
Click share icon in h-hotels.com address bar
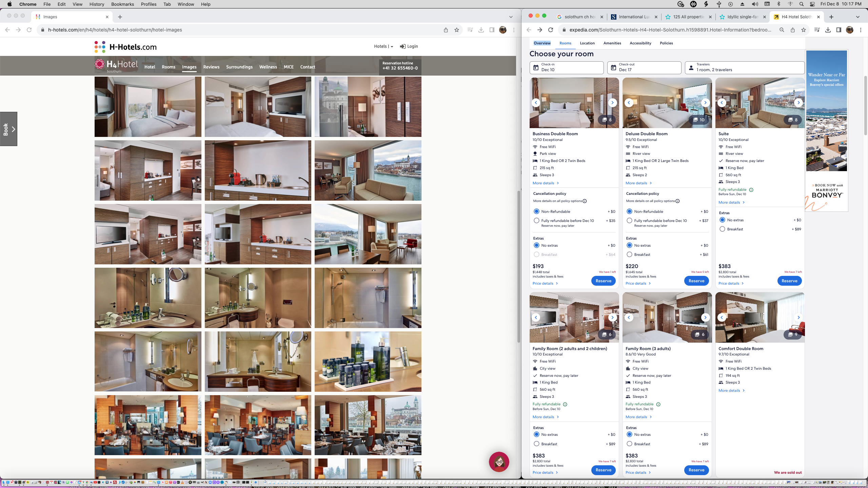tap(446, 30)
